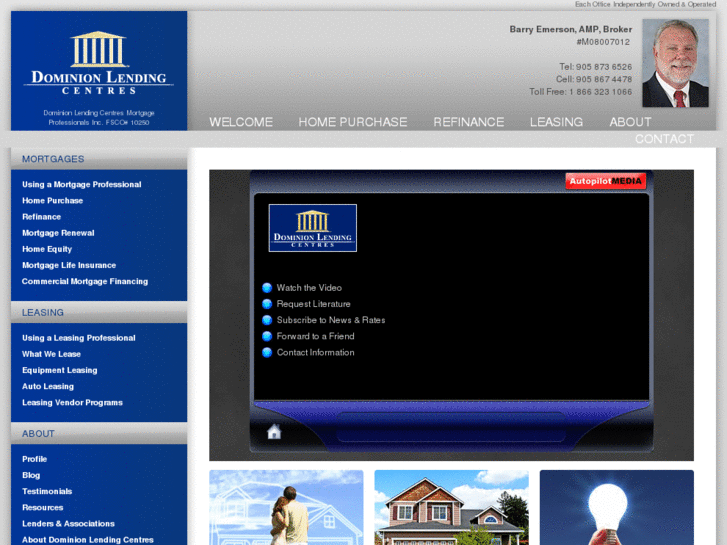Click the Dominion logo inside video player
This screenshot has height=545, width=727.
coord(312,228)
